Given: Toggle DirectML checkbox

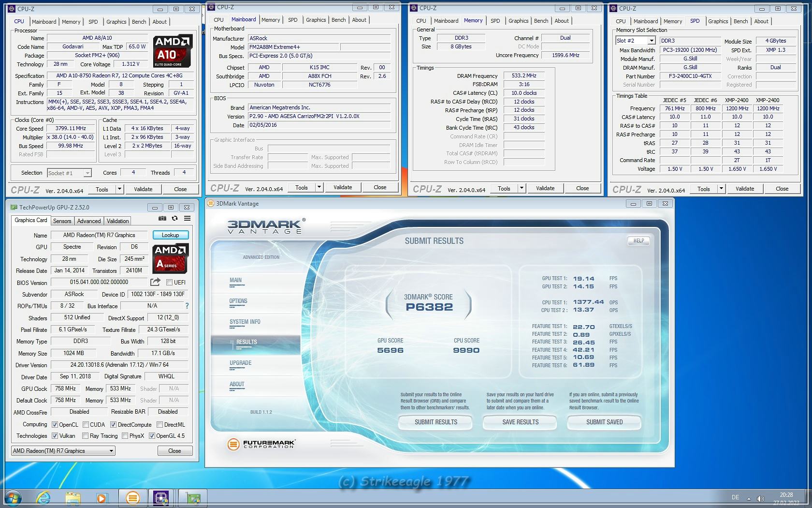Looking at the screenshot, I should tap(159, 424).
